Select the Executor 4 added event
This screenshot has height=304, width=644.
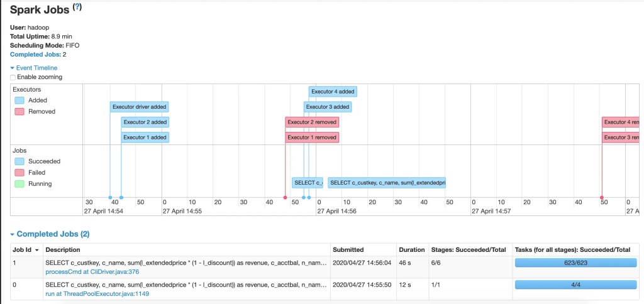[x=333, y=92]
